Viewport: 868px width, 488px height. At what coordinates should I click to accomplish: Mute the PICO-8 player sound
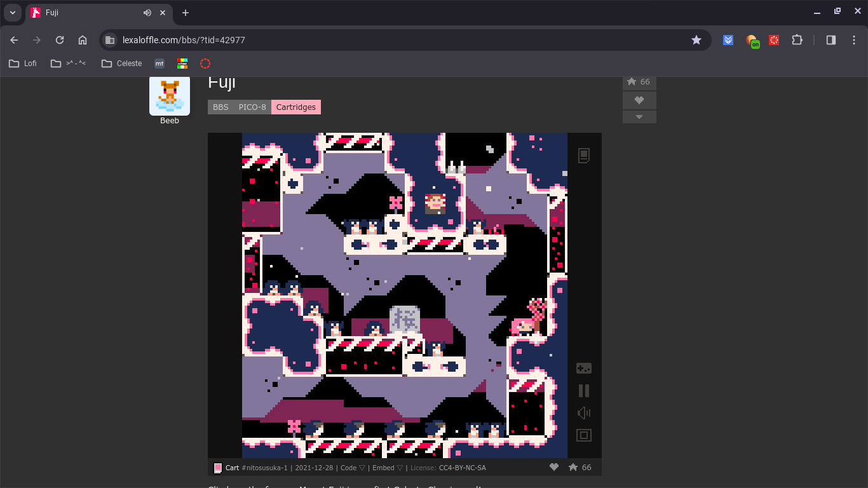583,413
